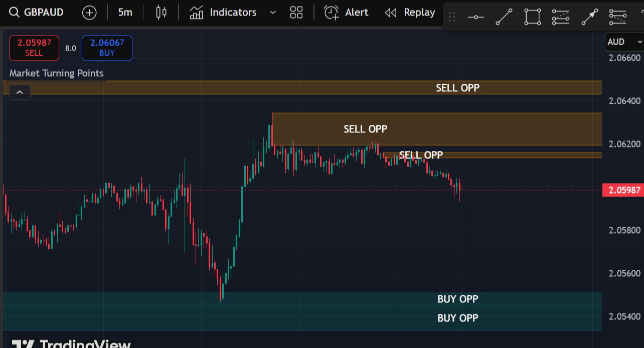Click the 2.06200 price axis label
The image size is (644, 348).
coord(624,144)
